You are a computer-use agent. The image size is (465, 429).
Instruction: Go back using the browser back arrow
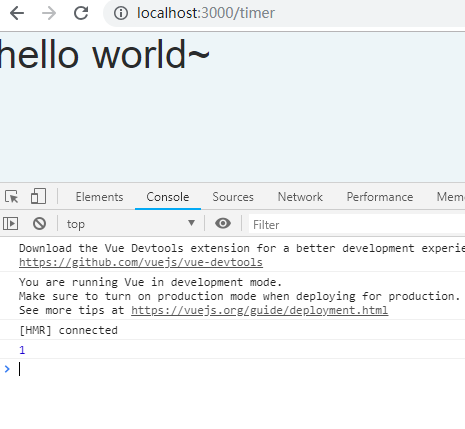tap(17, 13)
